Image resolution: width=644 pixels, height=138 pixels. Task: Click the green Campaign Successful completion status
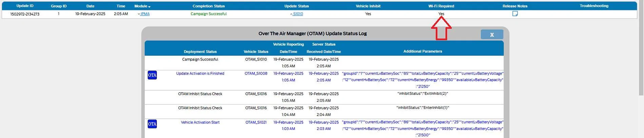[208, 14]
